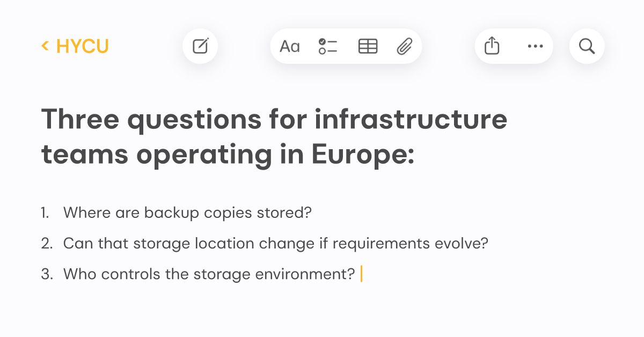Open the Aa text format options

pos(290,47)
